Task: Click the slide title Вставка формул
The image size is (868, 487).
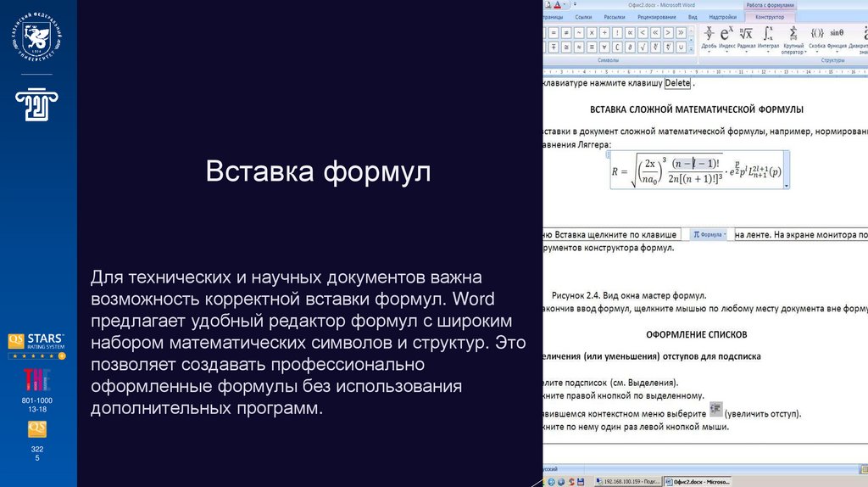Action: (319, 171)
